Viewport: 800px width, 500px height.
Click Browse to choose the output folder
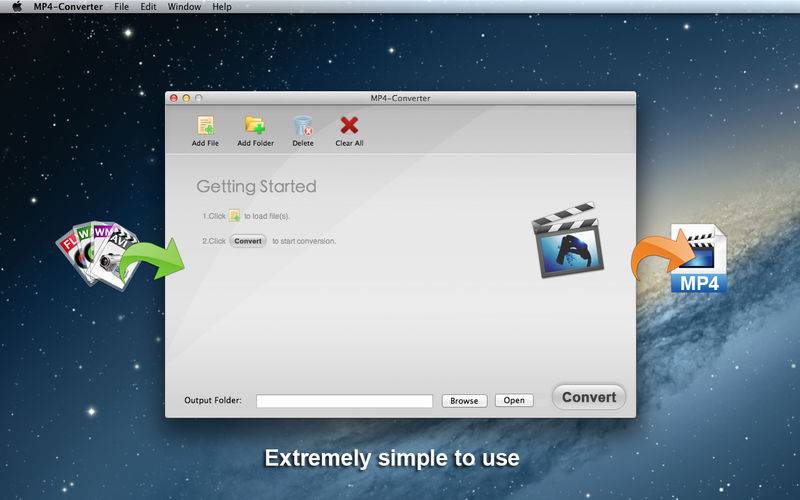(x=464, y=401)
